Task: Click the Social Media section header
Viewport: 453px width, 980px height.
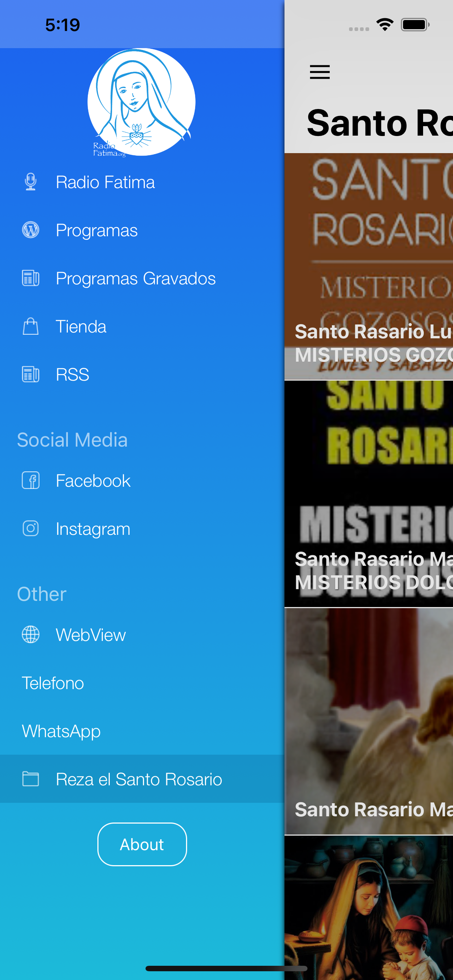Action: (x=72, y=440)
